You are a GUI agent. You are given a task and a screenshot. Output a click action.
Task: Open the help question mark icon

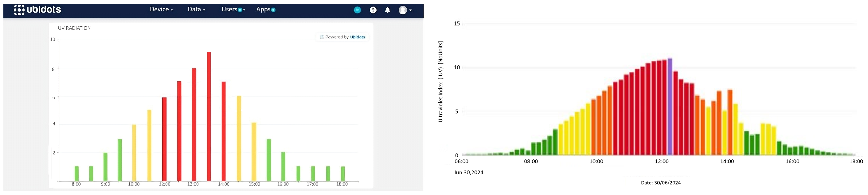click(373, 10)
